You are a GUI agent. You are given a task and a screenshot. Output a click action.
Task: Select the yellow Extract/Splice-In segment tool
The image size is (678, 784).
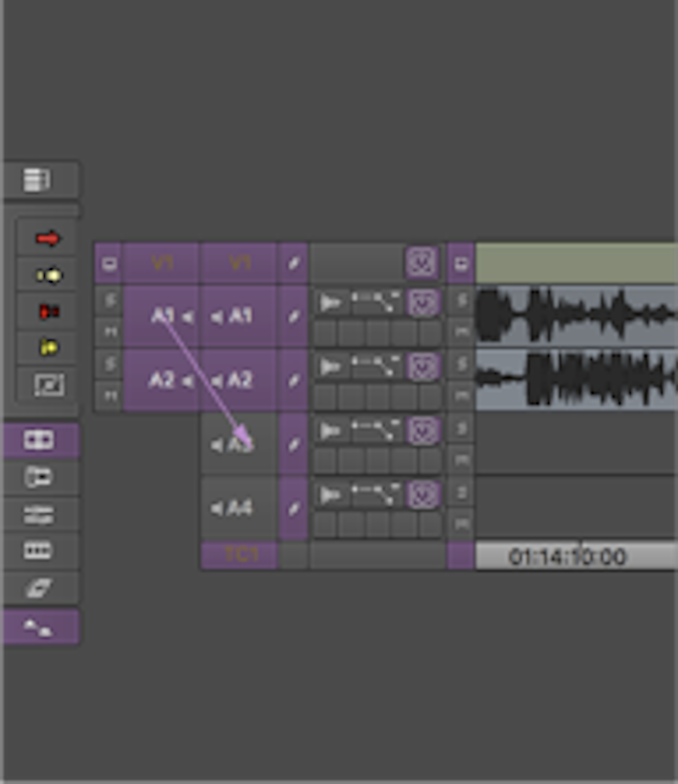point(48,276)
